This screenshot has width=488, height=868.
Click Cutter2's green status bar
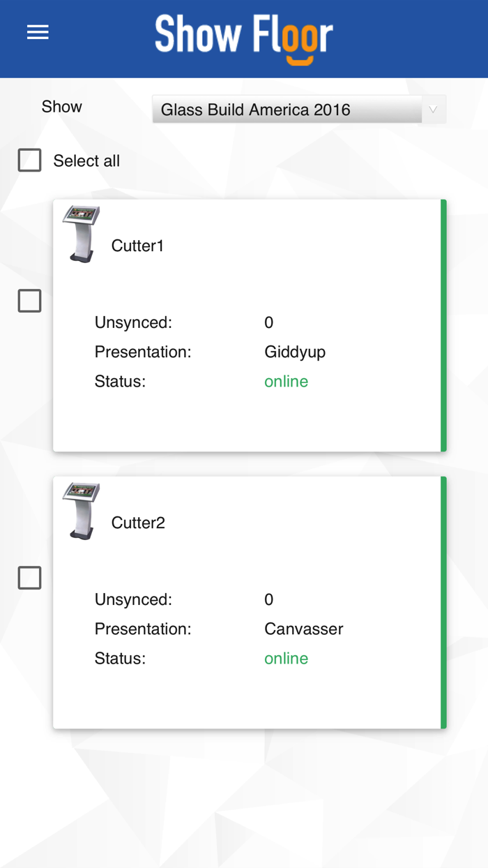click(x=443, y=603)
